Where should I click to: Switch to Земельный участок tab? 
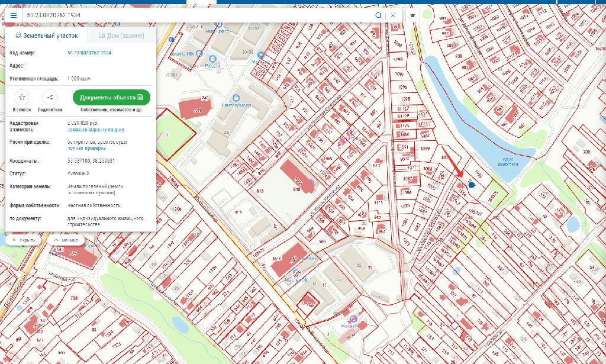point(47,36)
